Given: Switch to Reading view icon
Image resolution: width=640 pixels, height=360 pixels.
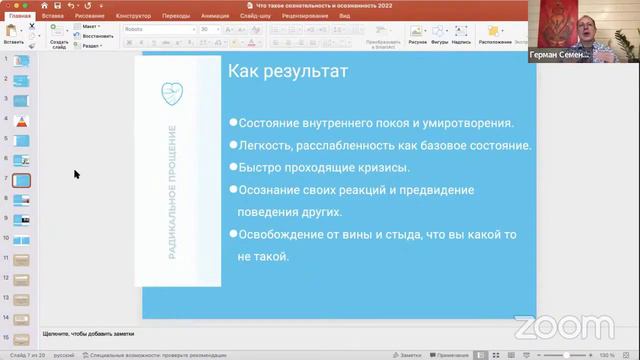Looking at the screenshot, I should 511,355.
